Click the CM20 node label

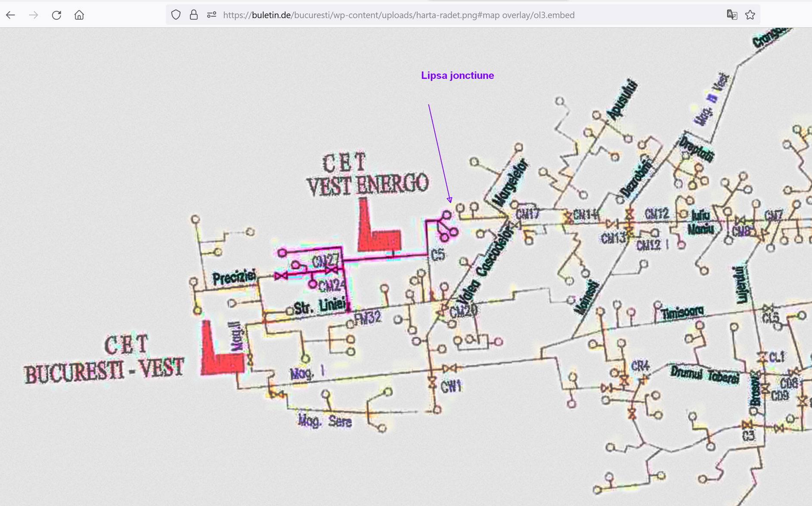(x=463, y=312)
